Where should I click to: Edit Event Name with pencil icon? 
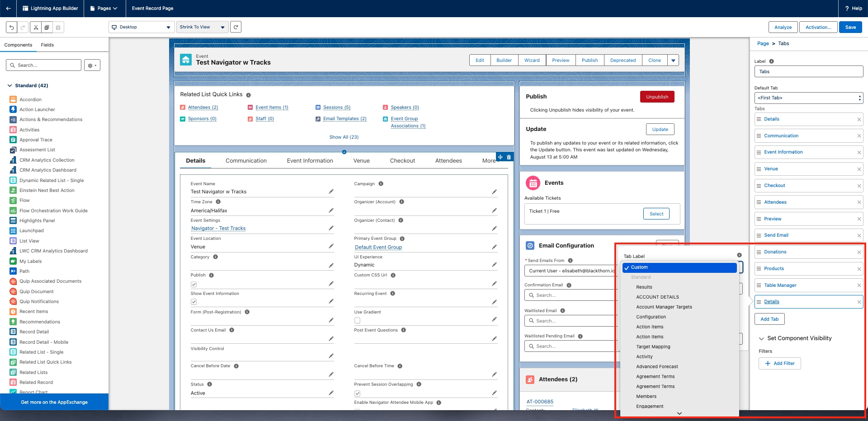[331, 192]
